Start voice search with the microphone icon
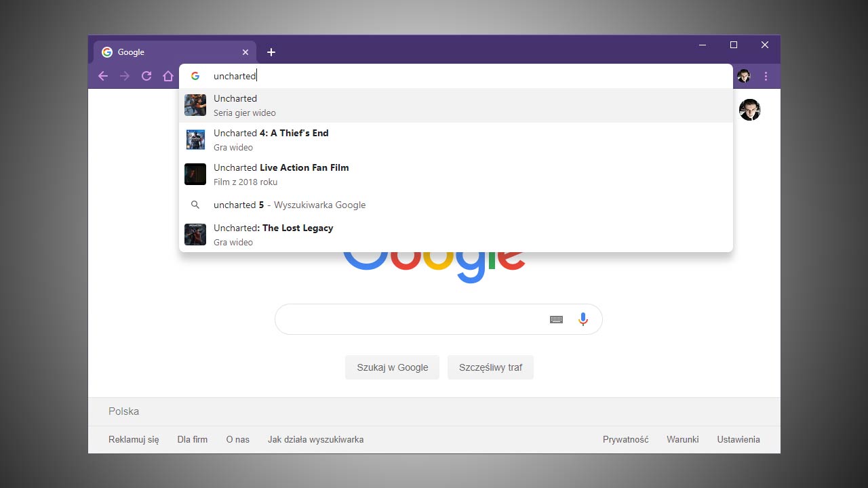The image size is (868, 488). 583,319
